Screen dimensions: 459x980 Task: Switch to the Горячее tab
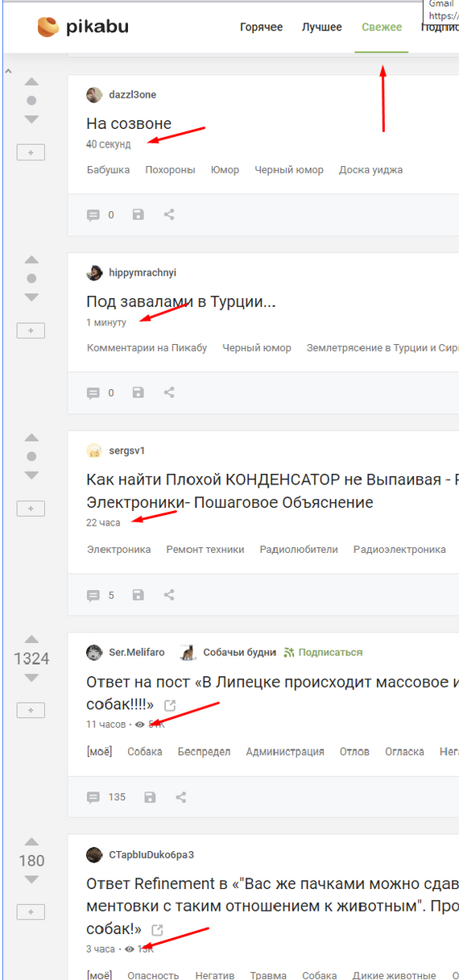point(262,27)
